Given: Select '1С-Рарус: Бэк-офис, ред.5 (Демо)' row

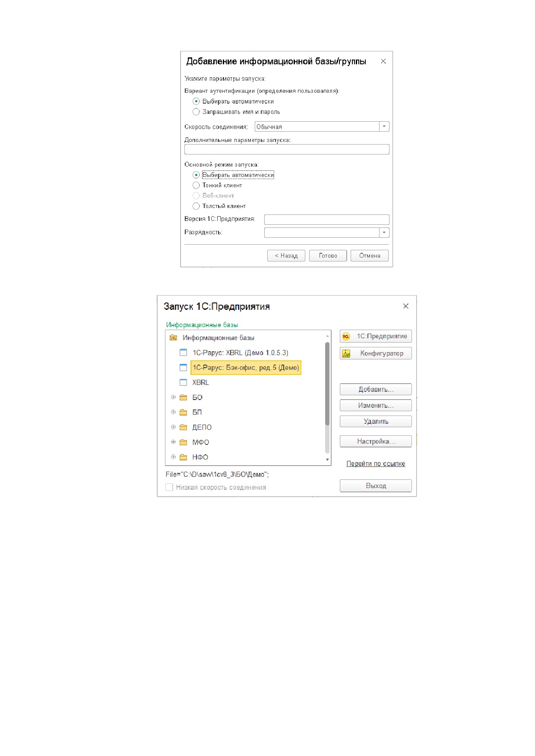Looking at the screenshot, I should coord(246,368).
